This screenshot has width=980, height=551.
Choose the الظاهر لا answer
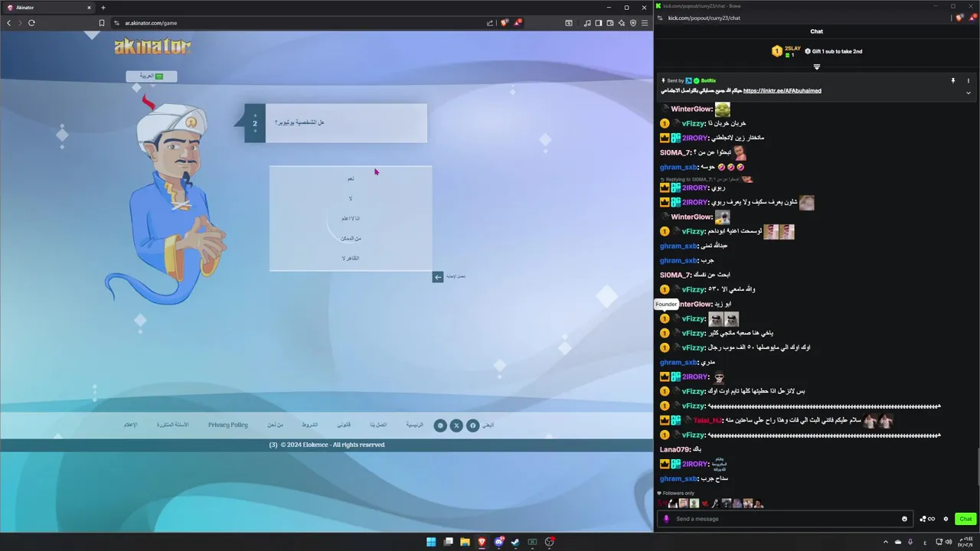pyautogui.click(x=351, y=258)
